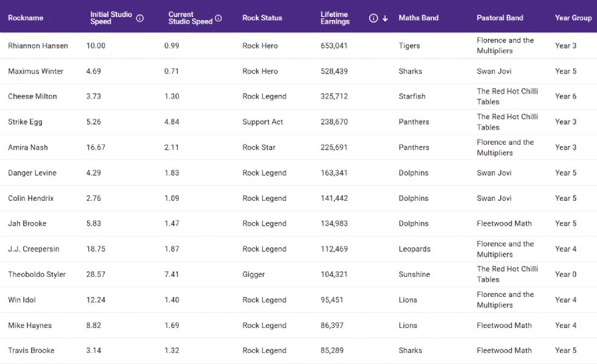Click Strike Egg's Support Act status
The image size is (597, 364).
click(263, 122)
